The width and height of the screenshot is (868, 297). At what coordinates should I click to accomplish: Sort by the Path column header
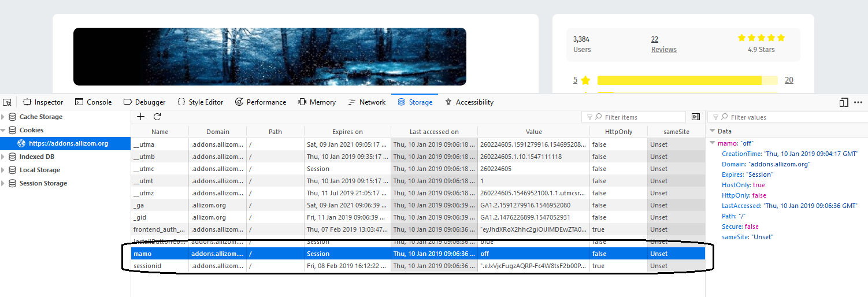(276, 132)
